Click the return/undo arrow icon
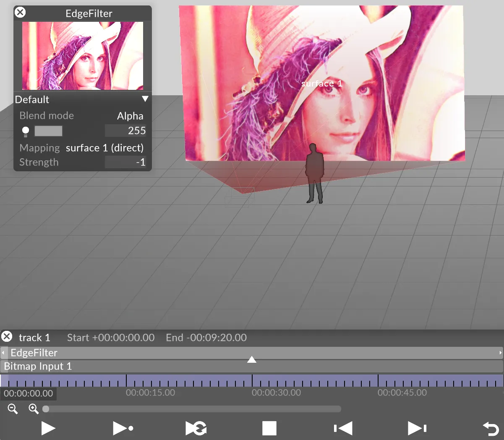 click(490, 429)
